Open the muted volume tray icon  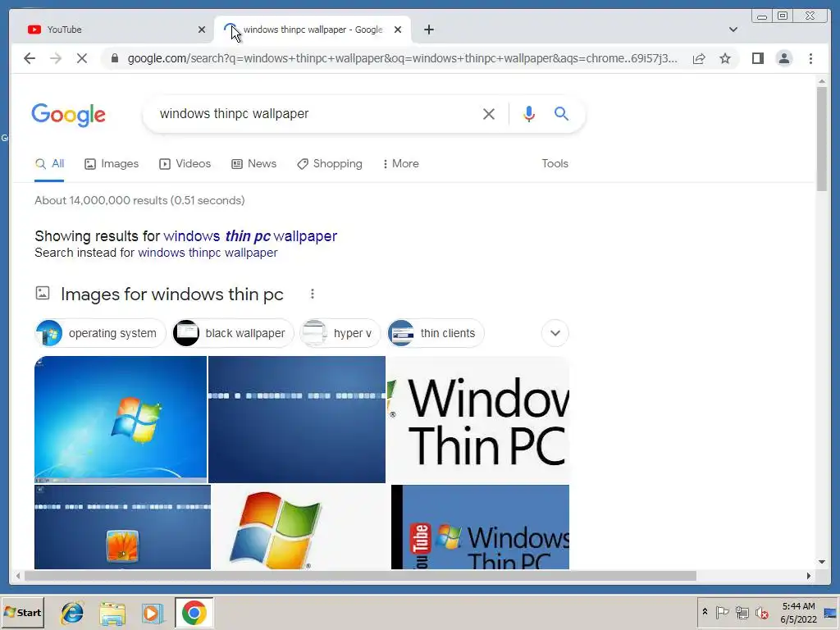coord(761,612)
